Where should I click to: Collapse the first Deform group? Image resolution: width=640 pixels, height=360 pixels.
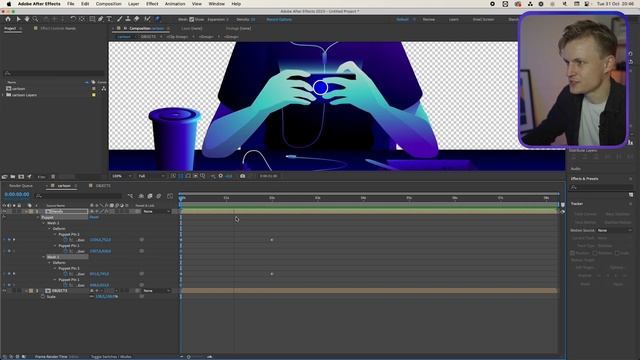[50, 229]
